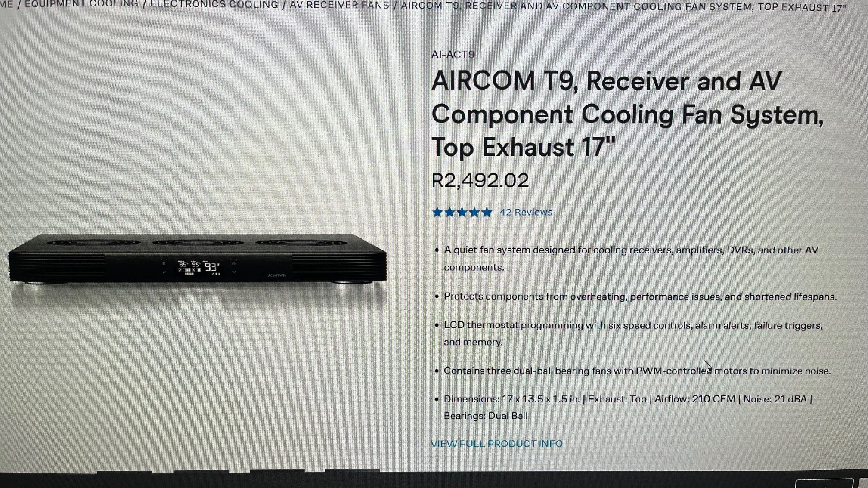Click the LCD display on the product image
The width and height of the screenshot is (868, 488).
199,267
